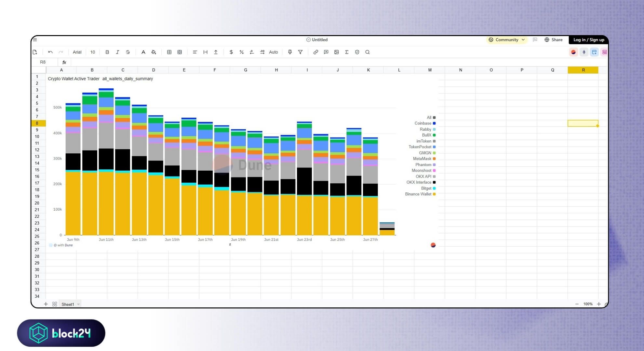644x351 pixels.
Task: Click the Ethereum icon in toolbar
Action: 584,52
